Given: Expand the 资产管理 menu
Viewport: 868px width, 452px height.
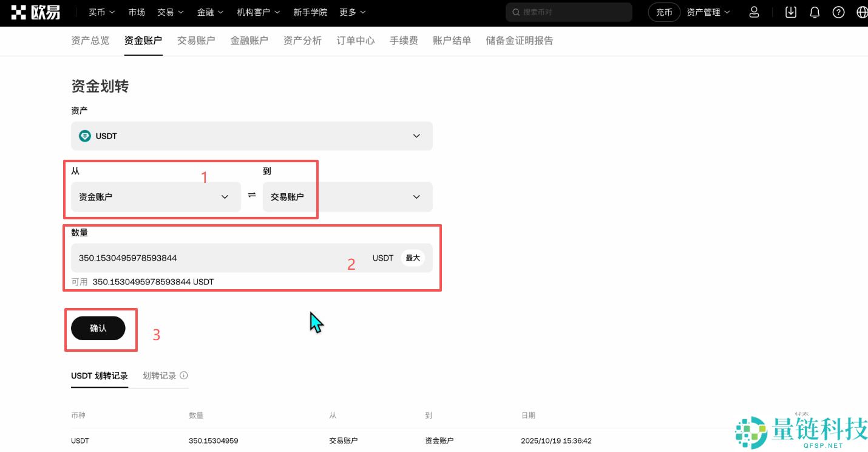Looking at the screenshot, I should tap(708, 12).
